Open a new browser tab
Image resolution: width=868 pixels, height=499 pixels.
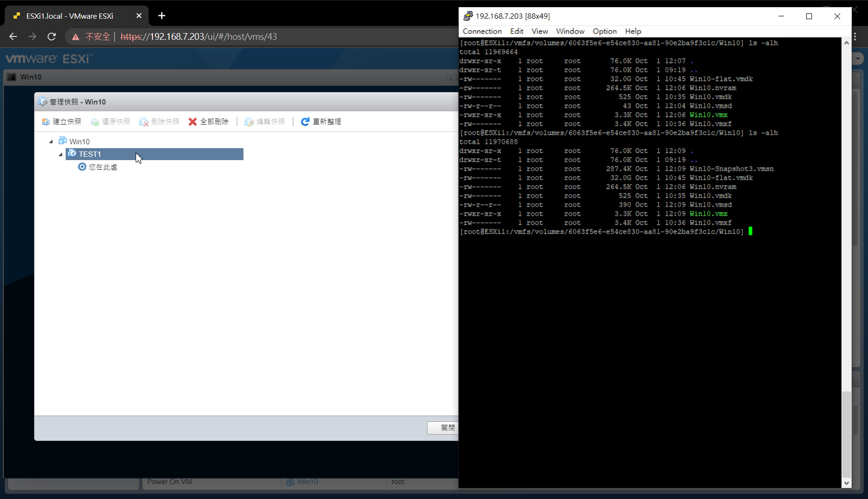(162, 16)
